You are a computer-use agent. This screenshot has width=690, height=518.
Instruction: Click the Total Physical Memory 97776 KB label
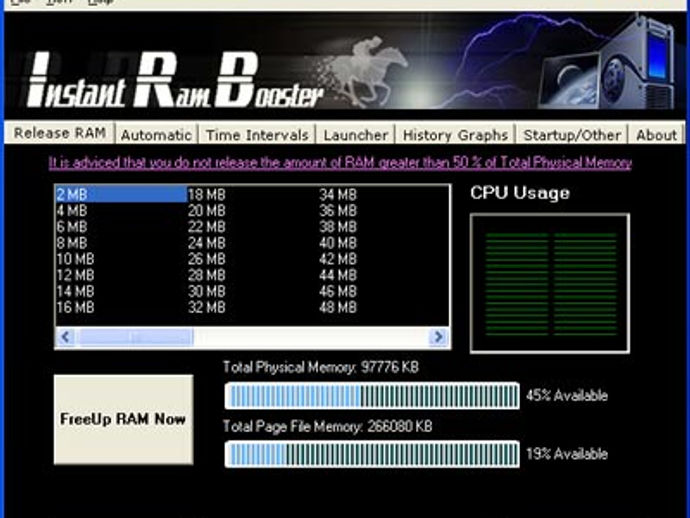point(321,367)
